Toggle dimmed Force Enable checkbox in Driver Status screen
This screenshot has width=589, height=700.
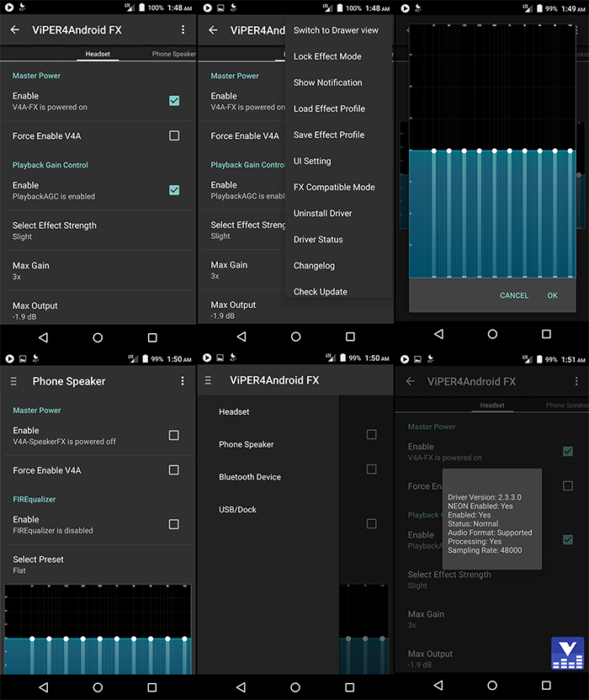point(568,485)
